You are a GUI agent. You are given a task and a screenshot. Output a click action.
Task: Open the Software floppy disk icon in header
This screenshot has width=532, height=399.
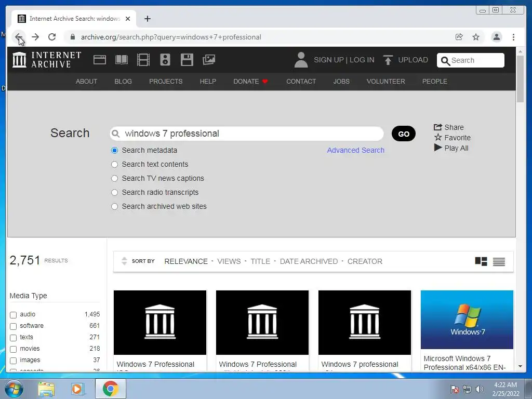[187, 60]
